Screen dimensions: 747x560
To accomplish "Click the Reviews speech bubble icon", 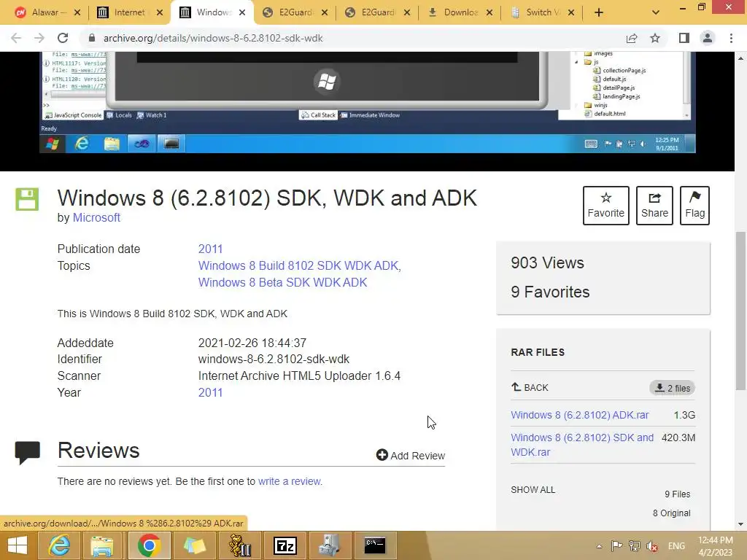I will point(28,452).
